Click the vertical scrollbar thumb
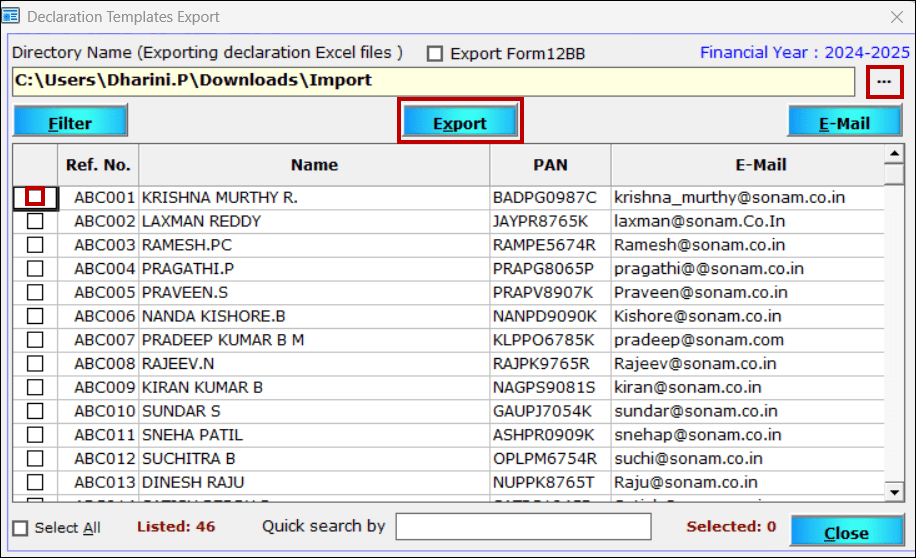This screenshot has width=916, height=558. 894,174
